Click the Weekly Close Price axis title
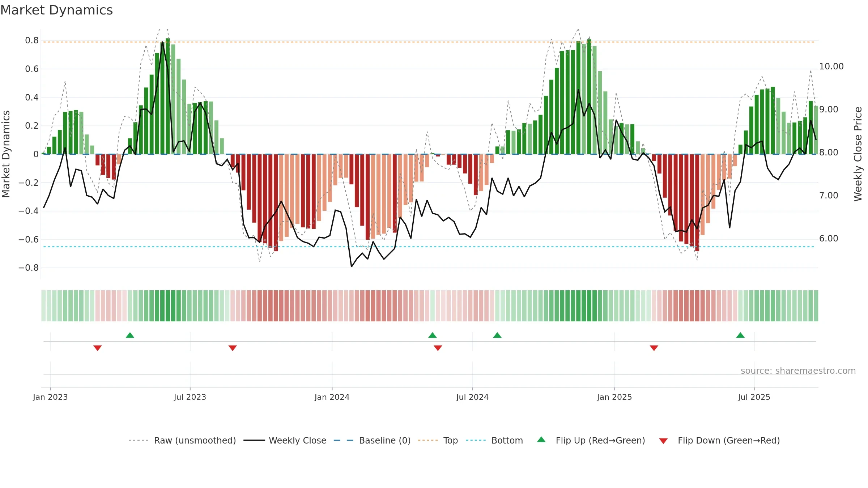The image size is (868, 488). click(858, 154)
